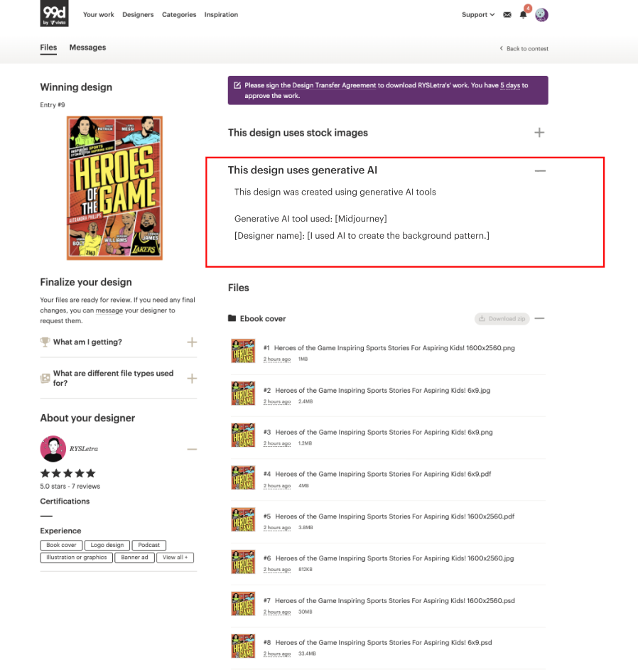Expand the stock images section
Viewport: 638px width, 672px height.
[x=539, y=132]
